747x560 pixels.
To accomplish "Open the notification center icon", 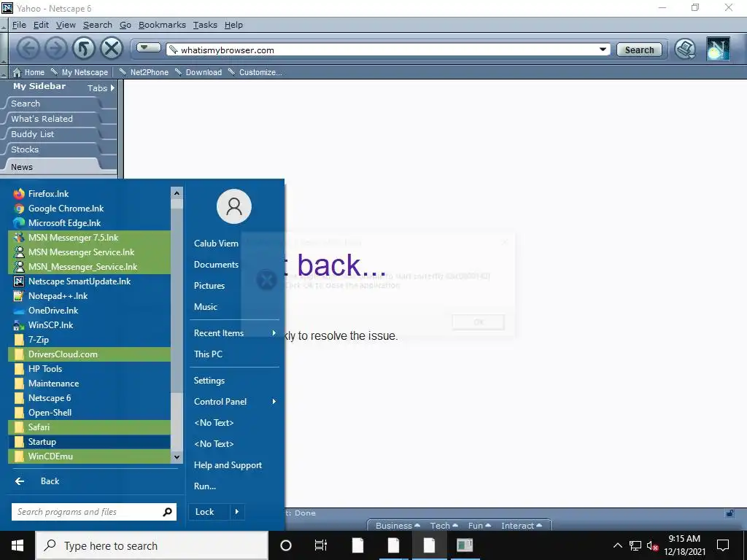I will [x=723, y=545].
